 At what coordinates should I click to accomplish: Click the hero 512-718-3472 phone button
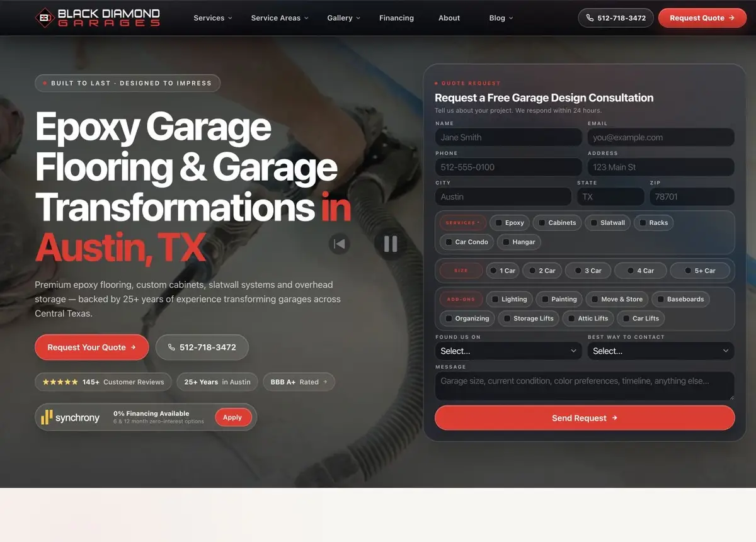pyautogui.click(x=202, y=347)
